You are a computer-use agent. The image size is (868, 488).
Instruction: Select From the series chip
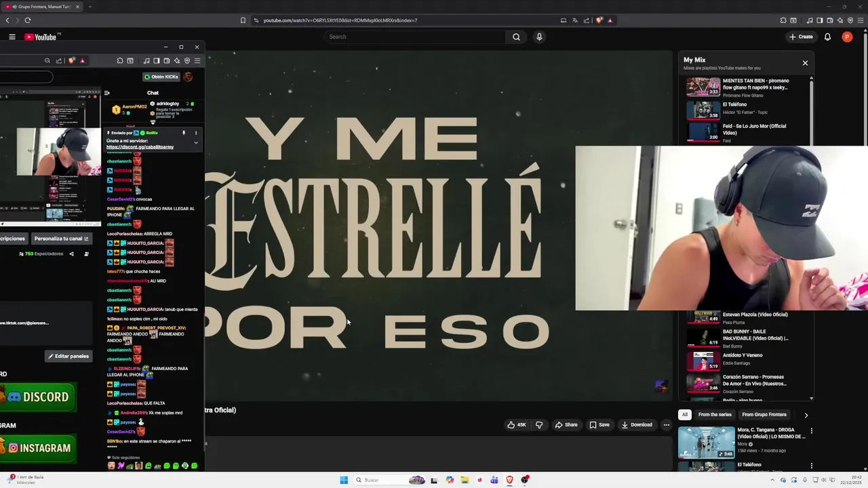[x=715, y=415]
